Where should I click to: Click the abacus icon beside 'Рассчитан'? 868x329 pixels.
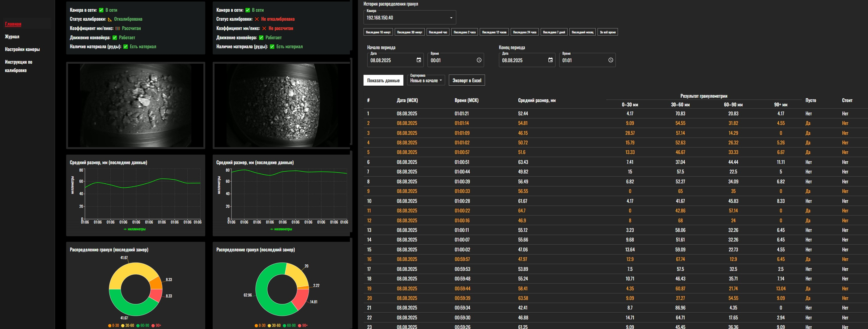(x=117, y=28)
